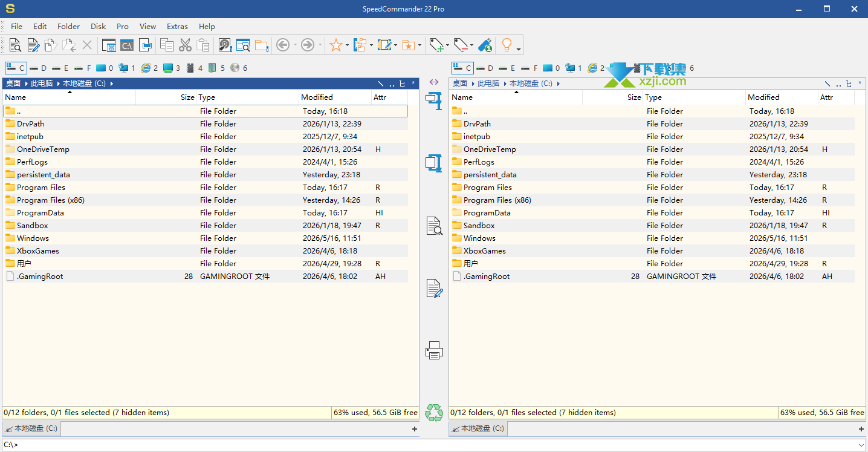
Task: Click 此电脑 in left panel breadcrumb
Action: 42,84
